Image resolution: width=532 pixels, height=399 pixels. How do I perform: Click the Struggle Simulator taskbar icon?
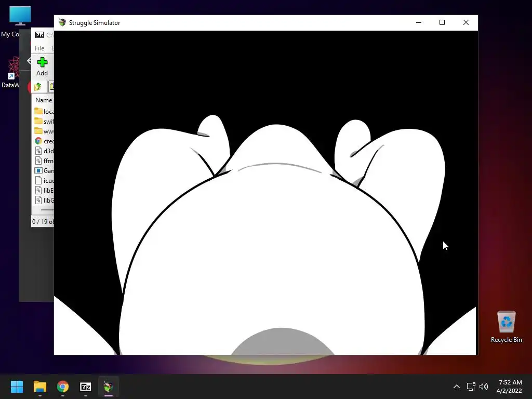click(109, 387)
